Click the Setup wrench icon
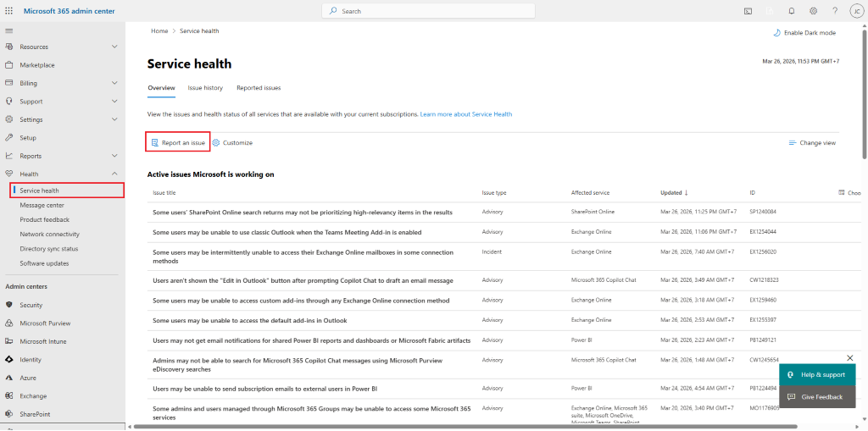The width and height of the screenshot is (868, 431). [8, 138]
